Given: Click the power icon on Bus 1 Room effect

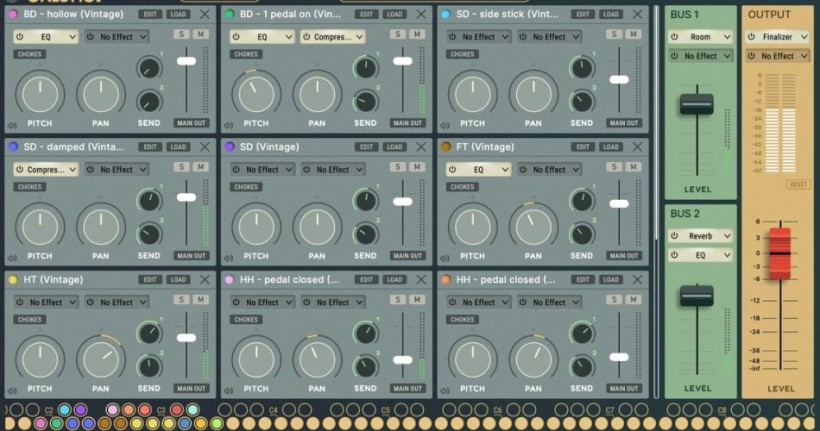Looking at the screenshot, I should pyautogui.click(x=675, y=37).
